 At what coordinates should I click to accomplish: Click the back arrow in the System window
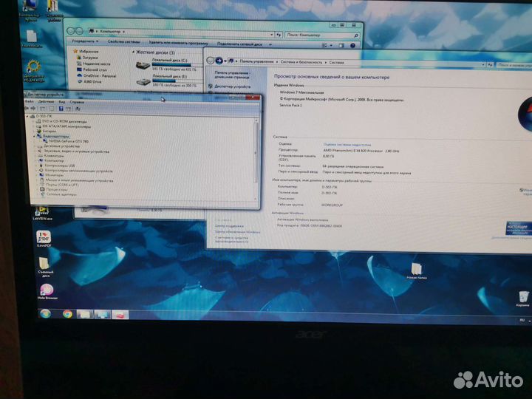point(211,60)
